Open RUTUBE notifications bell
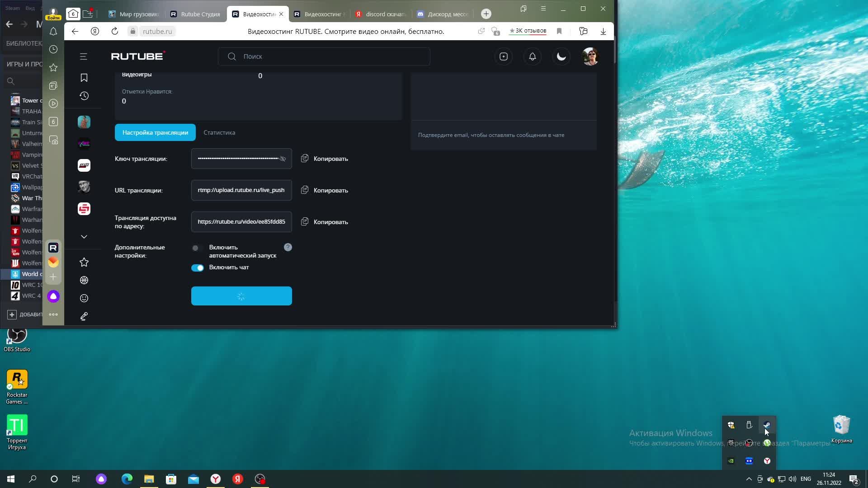The image size is (868, 488). 532,56
